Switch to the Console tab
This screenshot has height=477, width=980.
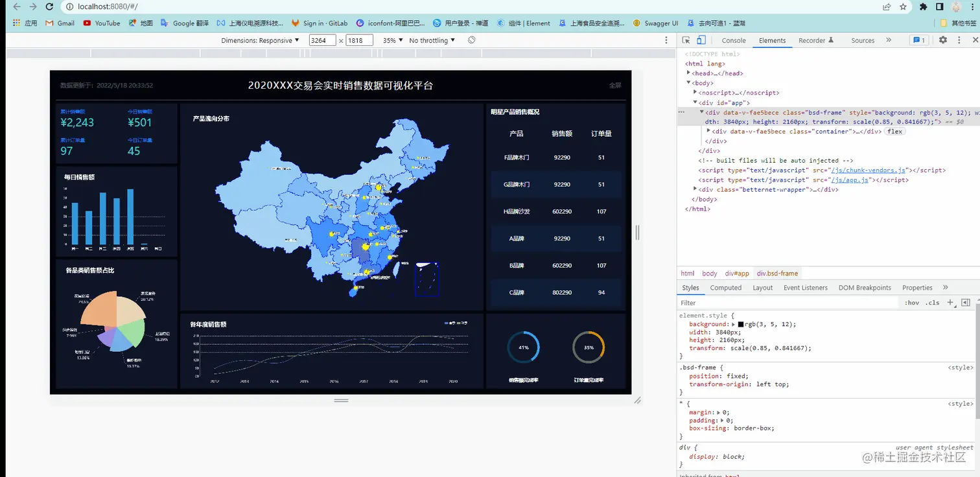coord(734,40)
